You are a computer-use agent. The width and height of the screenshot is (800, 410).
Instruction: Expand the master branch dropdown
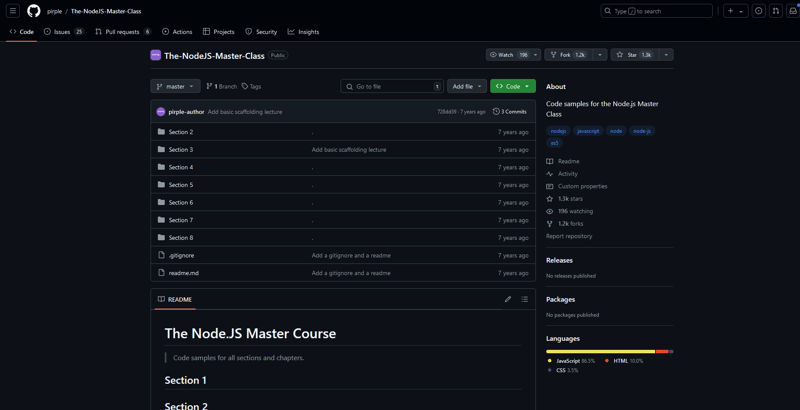click(x=175, y=86)
